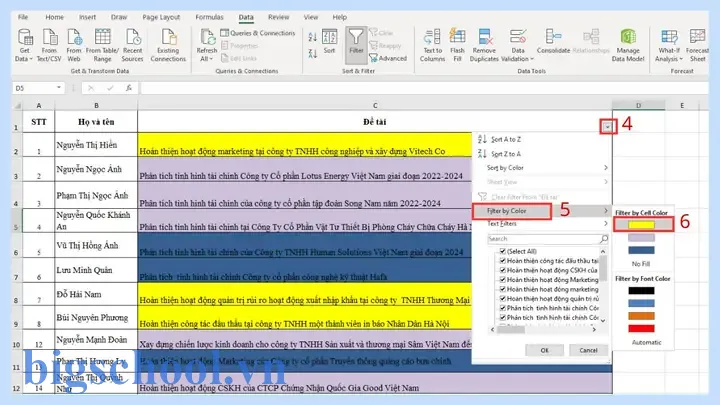Screen dimensions: 720x405
Task: Filter by red font color
Action: [641, 328]
